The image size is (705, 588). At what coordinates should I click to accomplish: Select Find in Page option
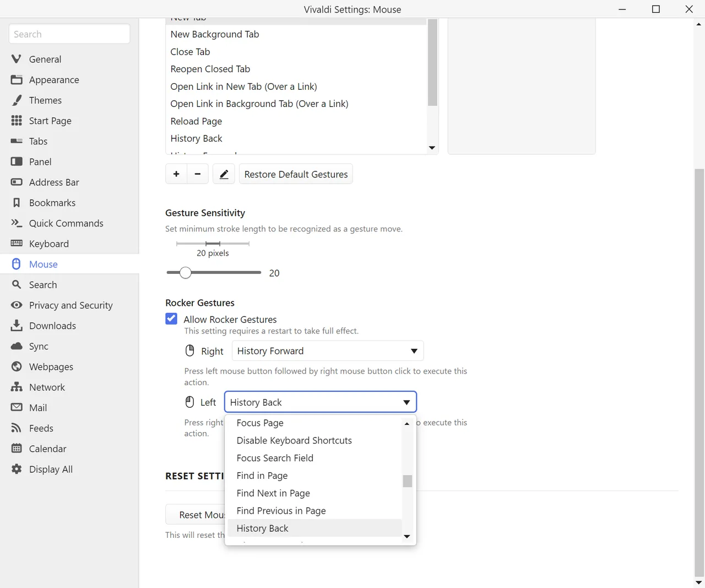pyautogui.click(x=314, y=476)
